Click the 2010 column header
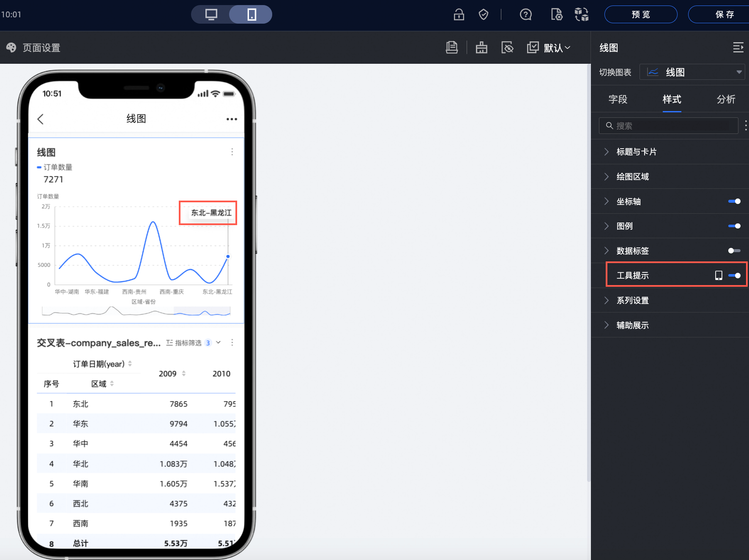The width and height of the screenshot is (749, 560). pyautogui.click(x=221, y=373)
